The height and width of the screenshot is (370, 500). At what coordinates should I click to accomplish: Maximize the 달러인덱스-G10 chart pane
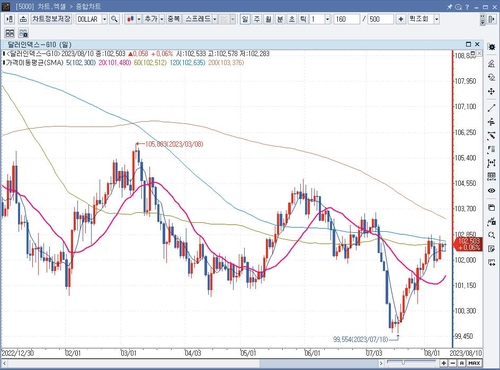coord(468,44)
